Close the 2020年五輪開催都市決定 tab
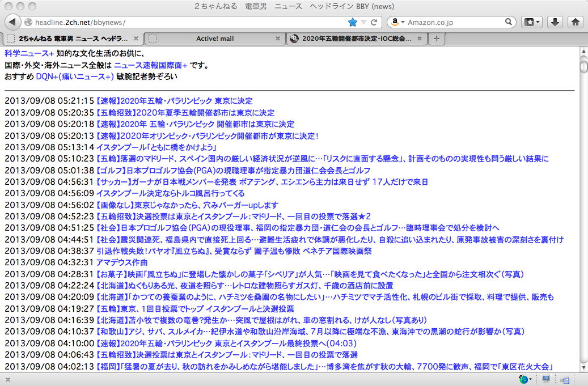 pos(420,38)
